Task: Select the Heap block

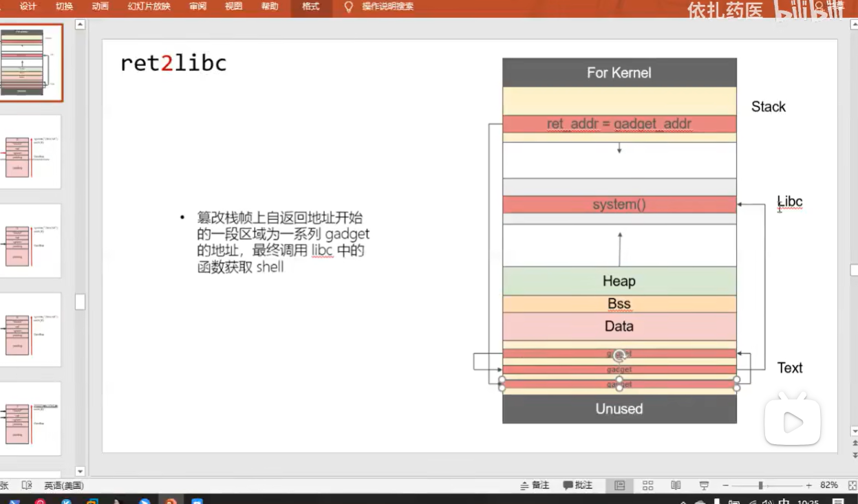Action: (619, 281)
